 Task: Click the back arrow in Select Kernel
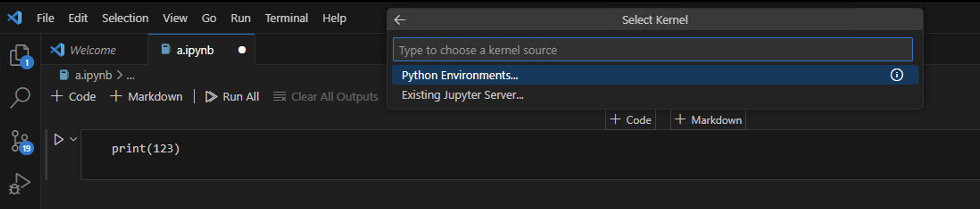click(x=400, y=20)
